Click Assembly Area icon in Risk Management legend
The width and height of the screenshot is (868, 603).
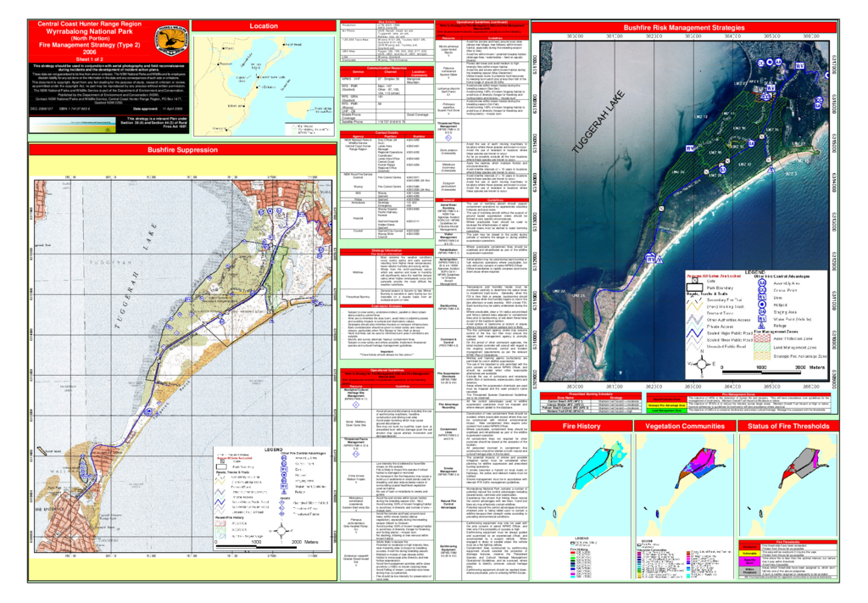[x=762, y=282]
